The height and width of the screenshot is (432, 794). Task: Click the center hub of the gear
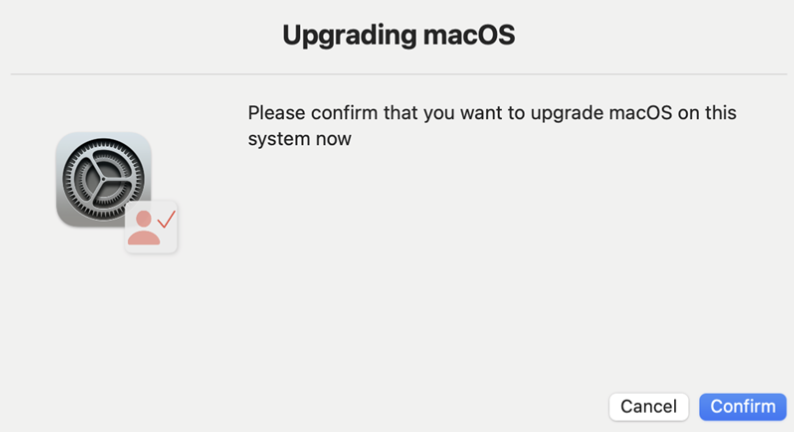(103, 179)
